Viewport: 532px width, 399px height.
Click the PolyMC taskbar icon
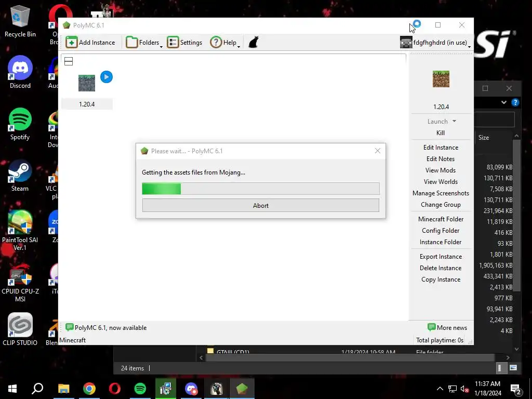pyautogui.click(x=242, y=389)
